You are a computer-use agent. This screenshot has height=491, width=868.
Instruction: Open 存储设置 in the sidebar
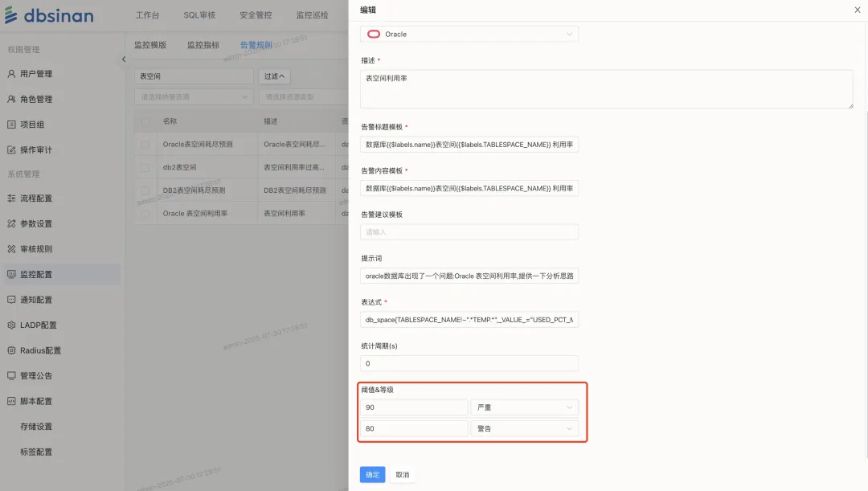(36, 427)
